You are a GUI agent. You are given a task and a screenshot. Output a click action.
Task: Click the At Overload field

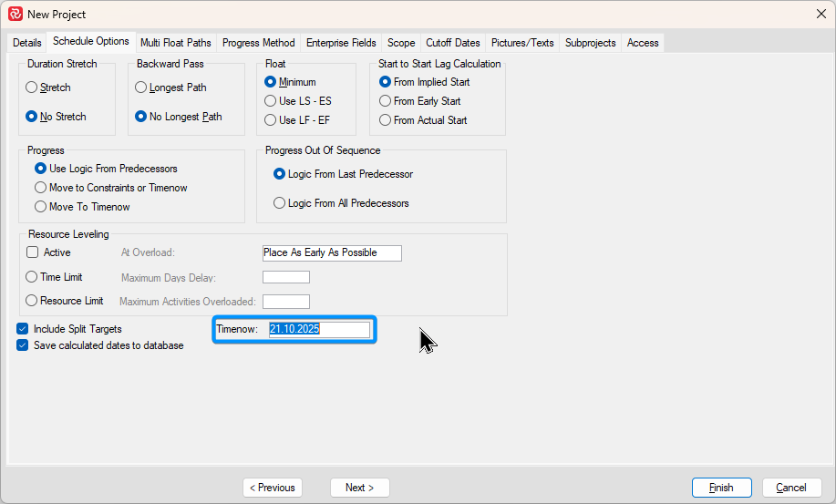coord(332,252)
